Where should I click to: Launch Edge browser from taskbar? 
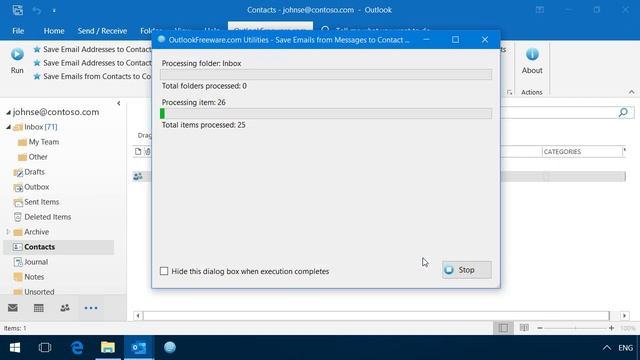(77, 348)
